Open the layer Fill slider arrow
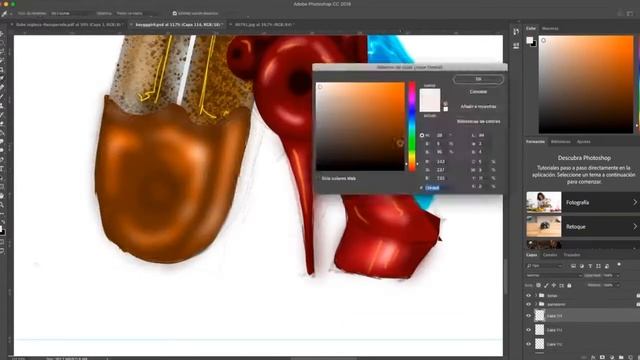 pos(618,285)
